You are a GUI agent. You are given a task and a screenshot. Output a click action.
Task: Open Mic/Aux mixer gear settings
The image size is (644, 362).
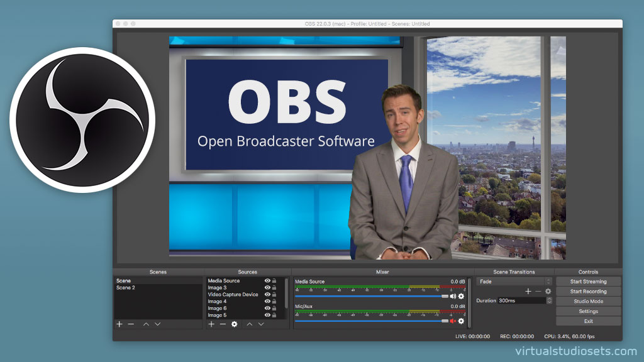click(461, 321)
